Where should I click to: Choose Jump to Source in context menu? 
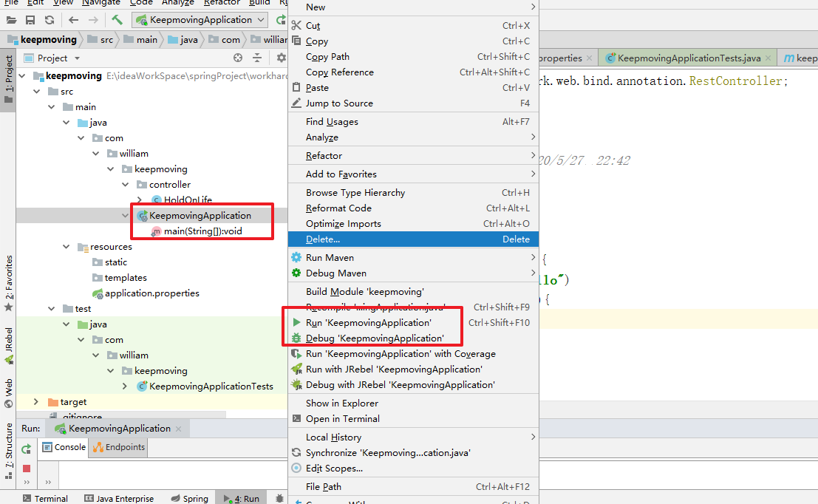click(413, 103)
